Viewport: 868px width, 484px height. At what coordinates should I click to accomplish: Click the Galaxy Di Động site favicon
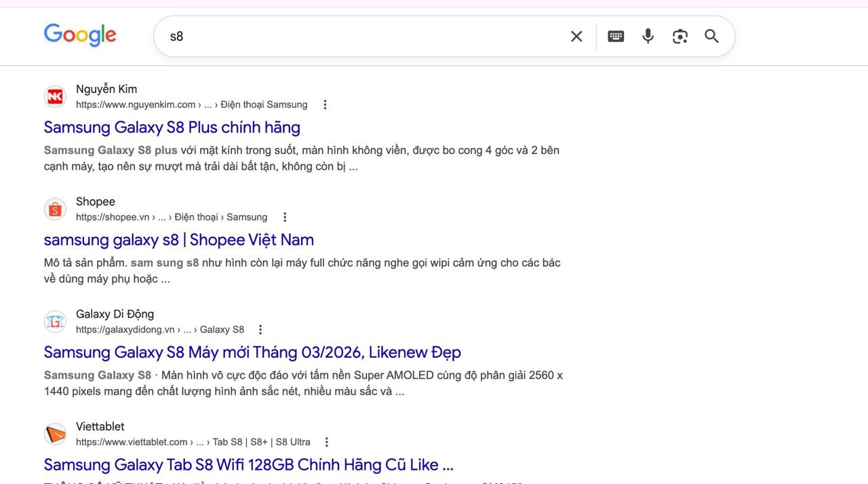(55, 322)
